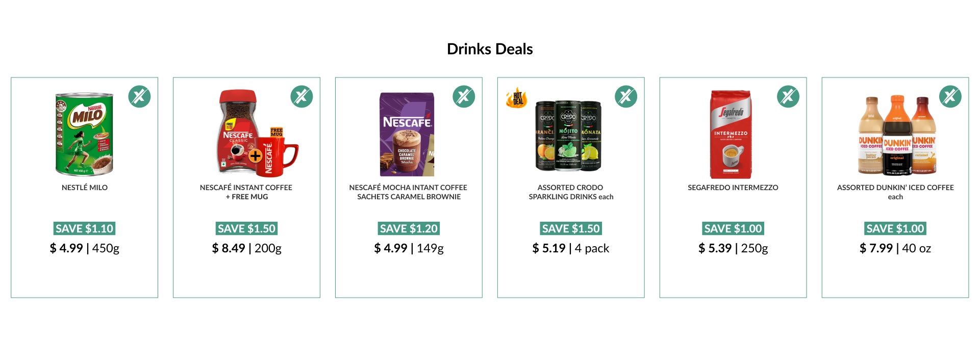This screenshot has width=980, height=342.
Task: Open the Segafredo Intermezzo bag image
Action: pyautogui.click(x=731, y=134)
